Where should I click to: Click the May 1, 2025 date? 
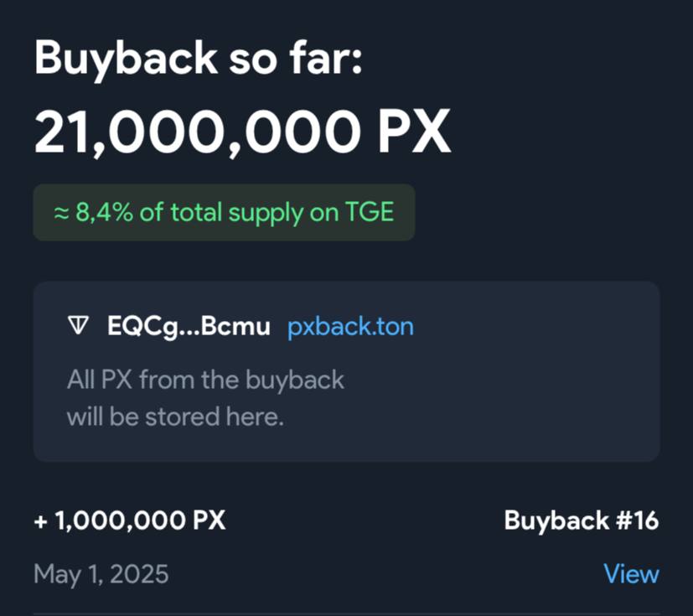(x=101, y=574)
